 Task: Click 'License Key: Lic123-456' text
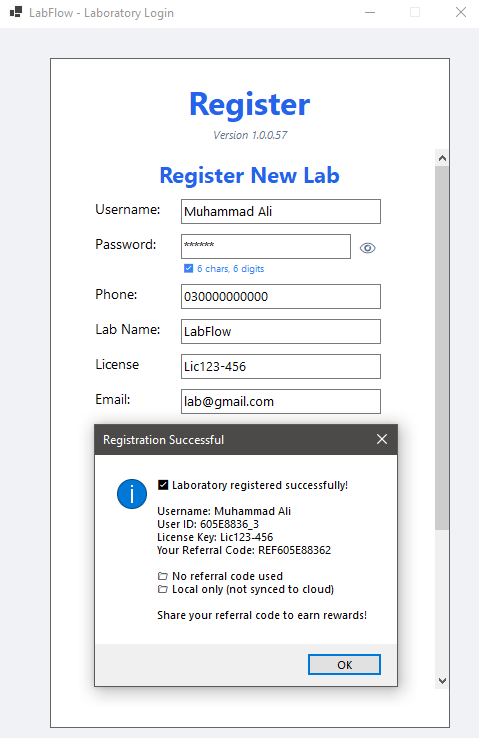pos(215,537)
